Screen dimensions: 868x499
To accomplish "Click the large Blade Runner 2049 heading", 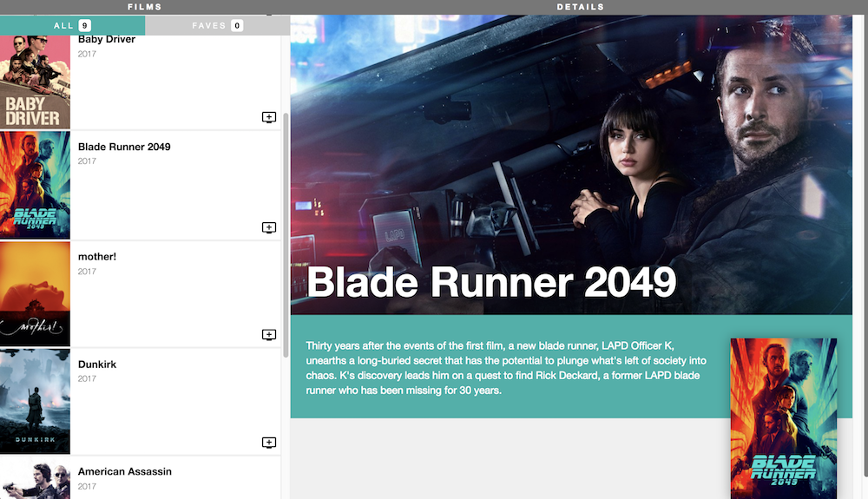I will 491,282.
